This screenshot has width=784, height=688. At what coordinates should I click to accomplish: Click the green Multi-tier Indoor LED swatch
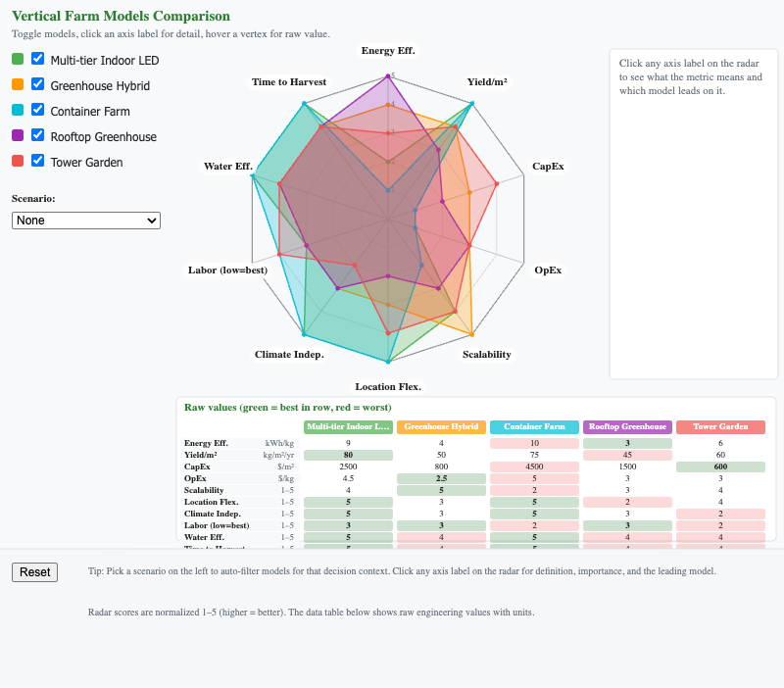(x=18, y=59)
